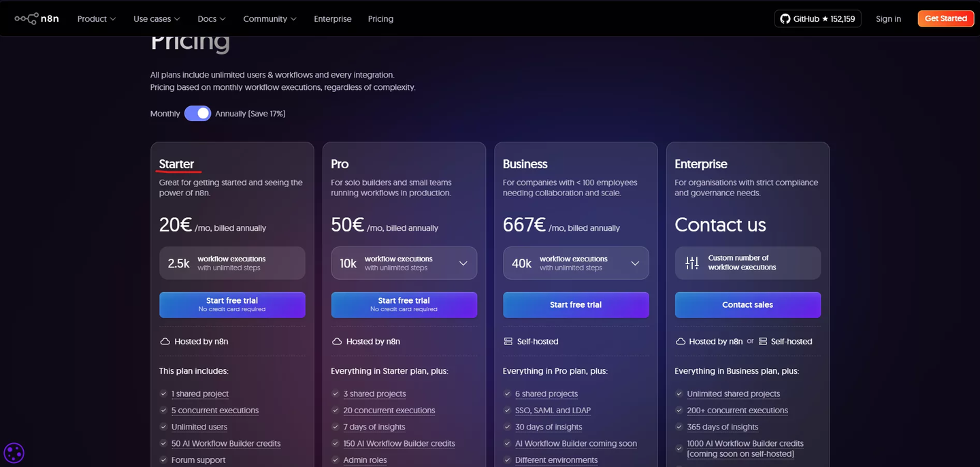The image size is (980, 467).
Task: Click the cloud icon in Starter plan
Action: pos(165,341)
